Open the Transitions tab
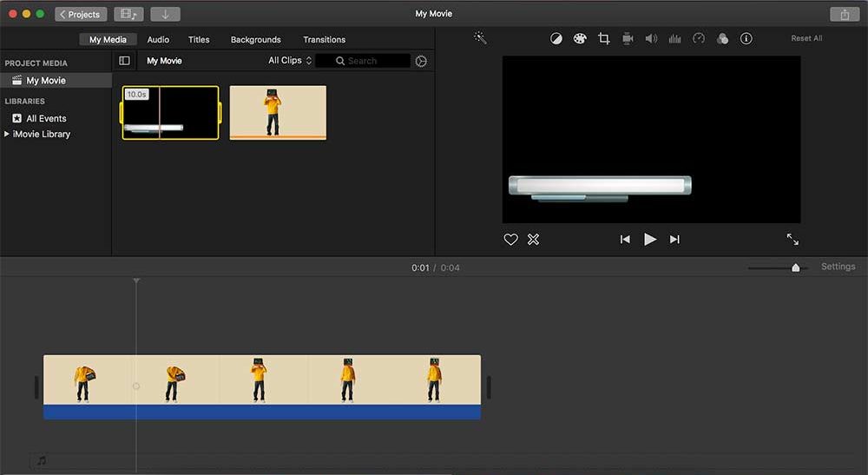 point(325,39)
